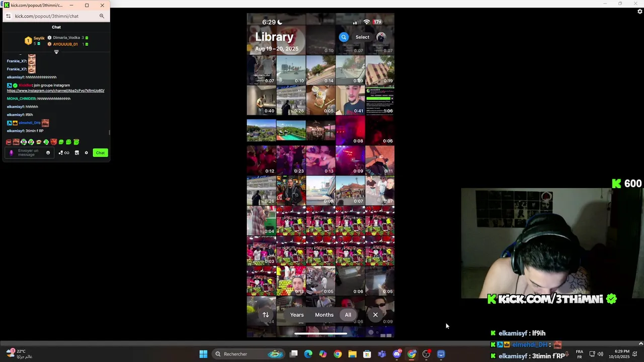Click the zoom magnifier icon in address bar
The width and height of the screenshot is (644, 362).
tap(102, 16)
